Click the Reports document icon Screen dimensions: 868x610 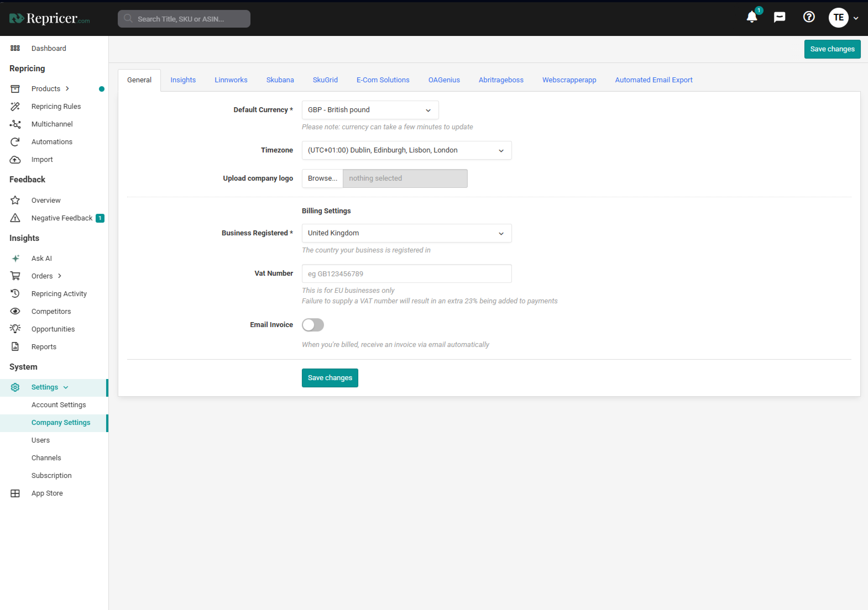15,347
